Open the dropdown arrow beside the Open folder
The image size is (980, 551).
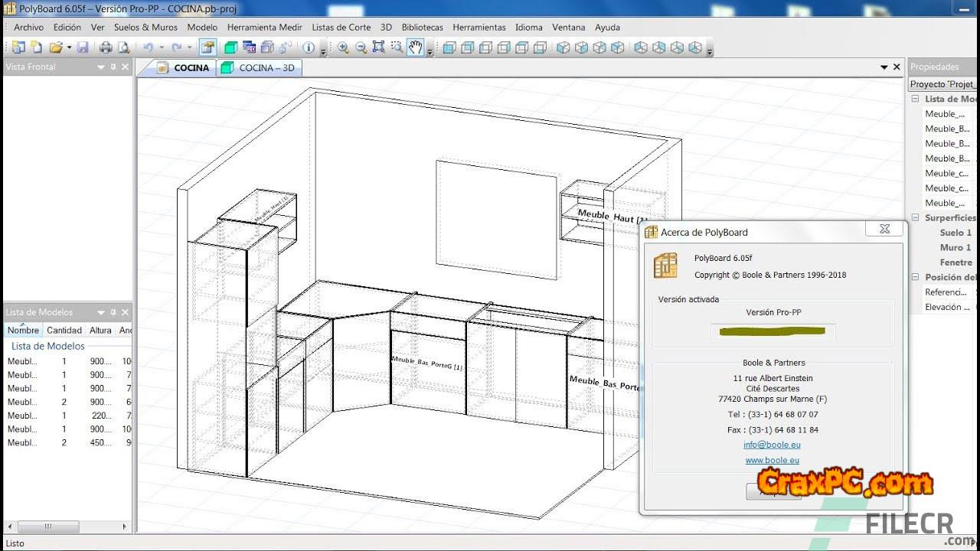pos(69,47)
